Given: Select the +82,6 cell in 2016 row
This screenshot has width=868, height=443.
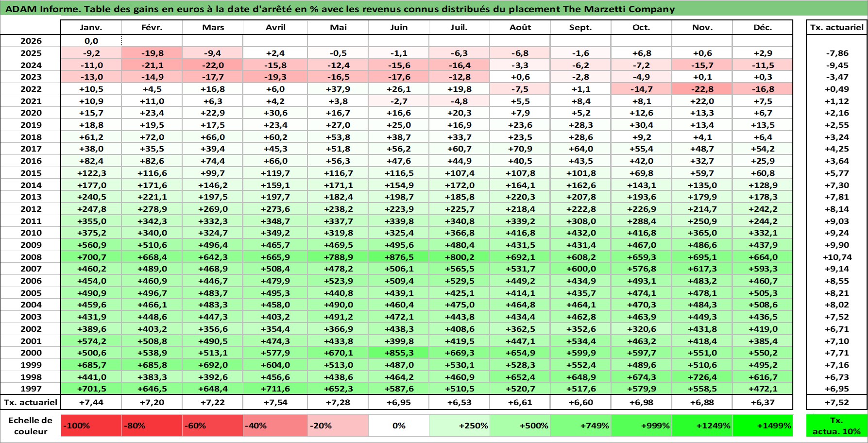Looking at the screenshot, I should click(152, 161).
